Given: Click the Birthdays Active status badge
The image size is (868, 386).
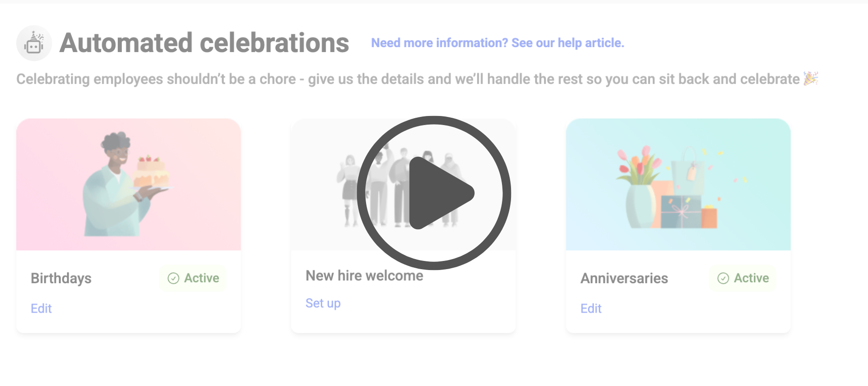Looking at the screenshot, I should (x=193, y=278).
